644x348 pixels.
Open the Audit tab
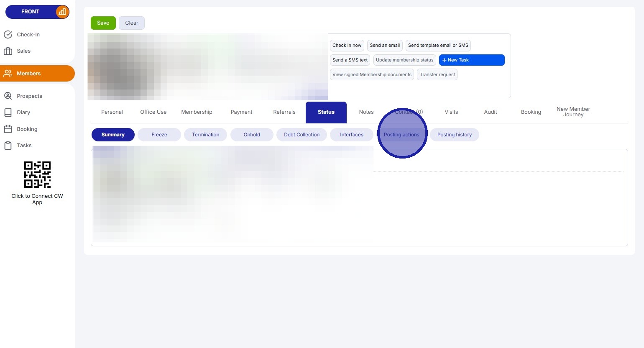(x=491, y=112)
